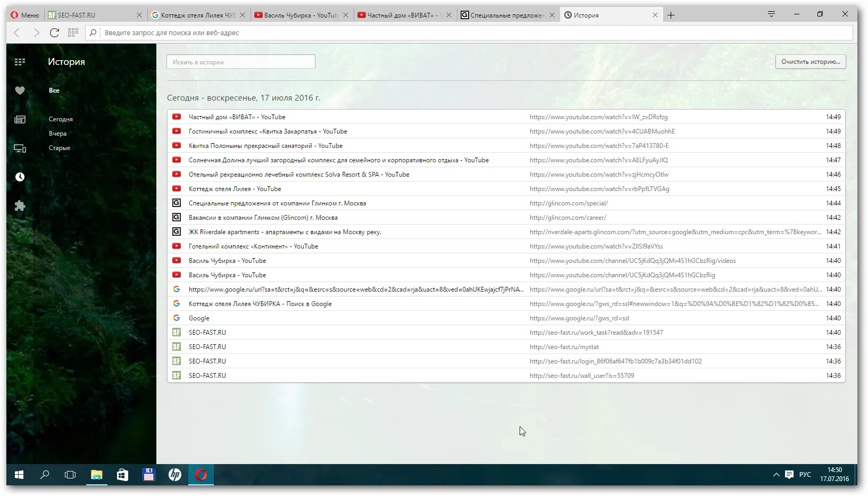The width and height of the screenshot is (868, 496).
Task: Click the address bar search field
Action: (x=469, y=33)
